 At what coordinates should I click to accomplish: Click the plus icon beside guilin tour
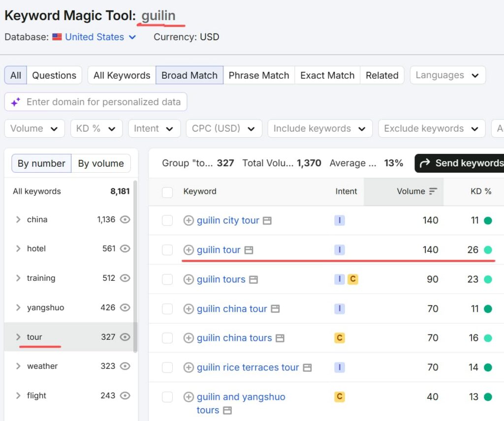coord(189,250)
